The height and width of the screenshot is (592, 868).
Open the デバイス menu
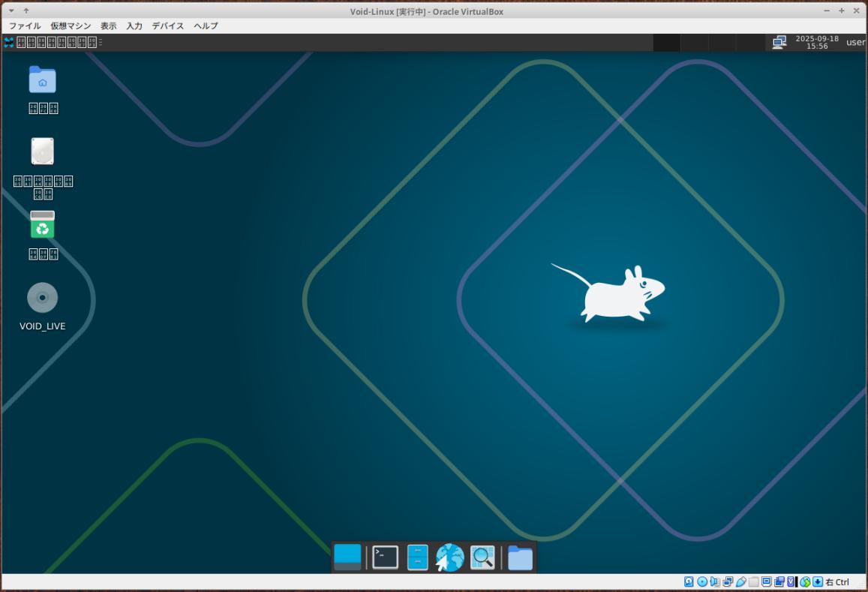point(168,26)
